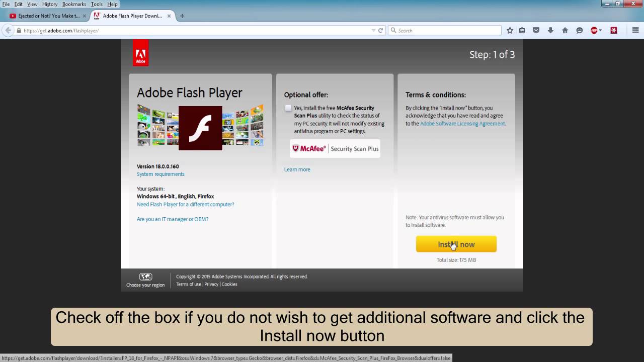Click magnifier icon in the search box
The image size is (644, 362).
[x=393, y=30]
